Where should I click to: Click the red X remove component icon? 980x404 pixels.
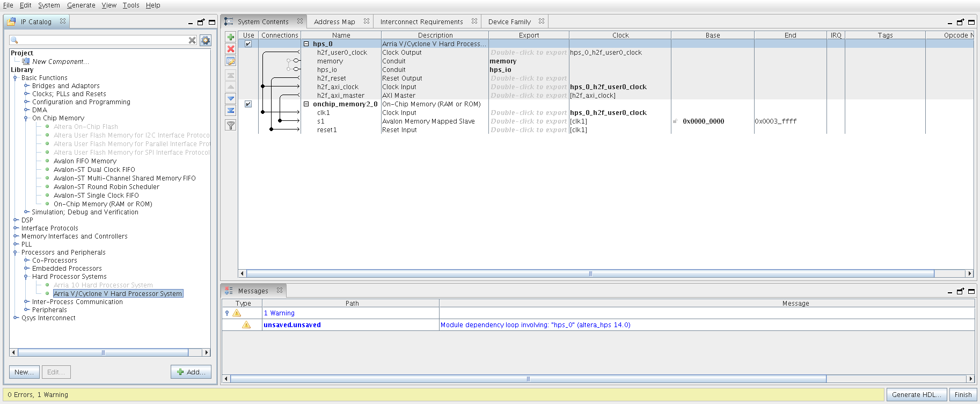click(231, 49)
